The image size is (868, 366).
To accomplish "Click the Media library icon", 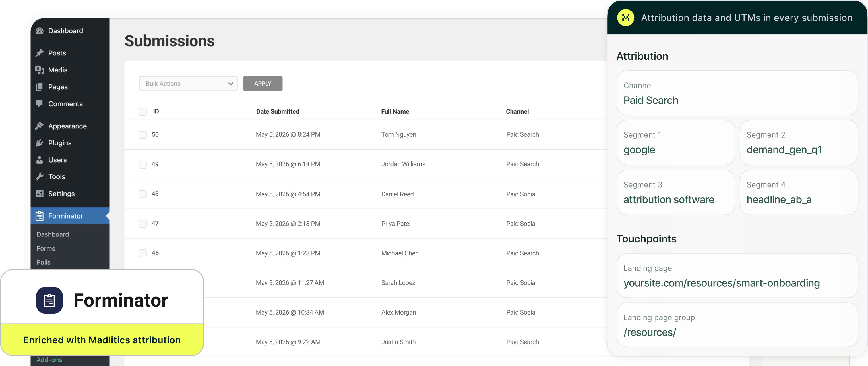I will 40,70.
